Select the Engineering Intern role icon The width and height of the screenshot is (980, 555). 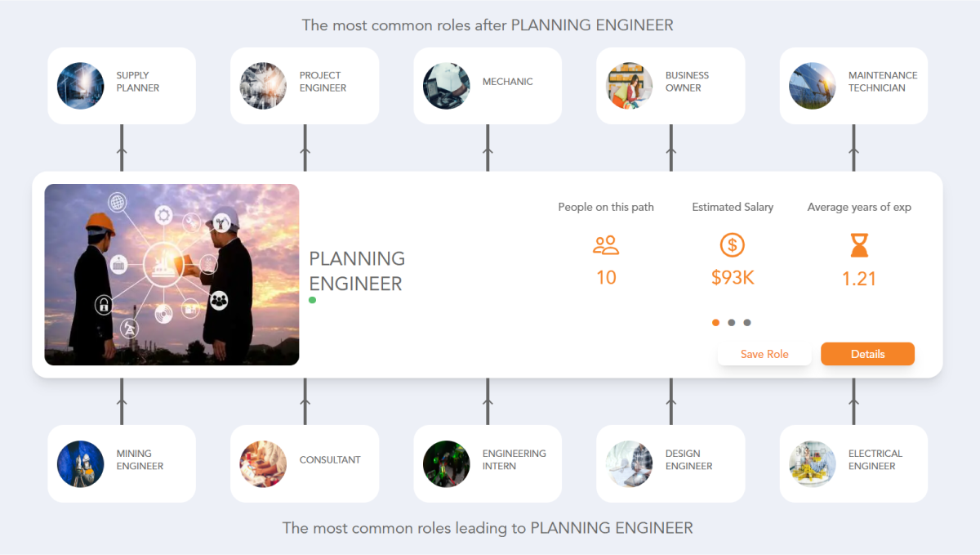[446, 463]
